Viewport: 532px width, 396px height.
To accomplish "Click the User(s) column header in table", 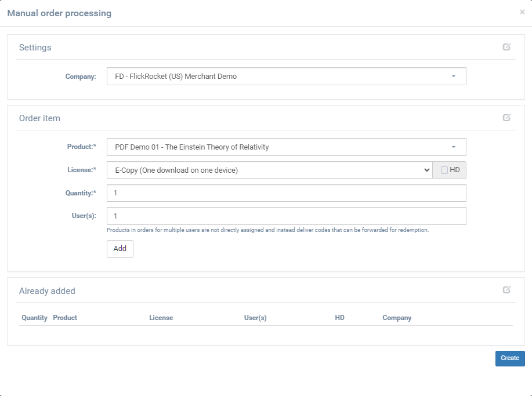I will pyautogui.click(x=255, y=318).
